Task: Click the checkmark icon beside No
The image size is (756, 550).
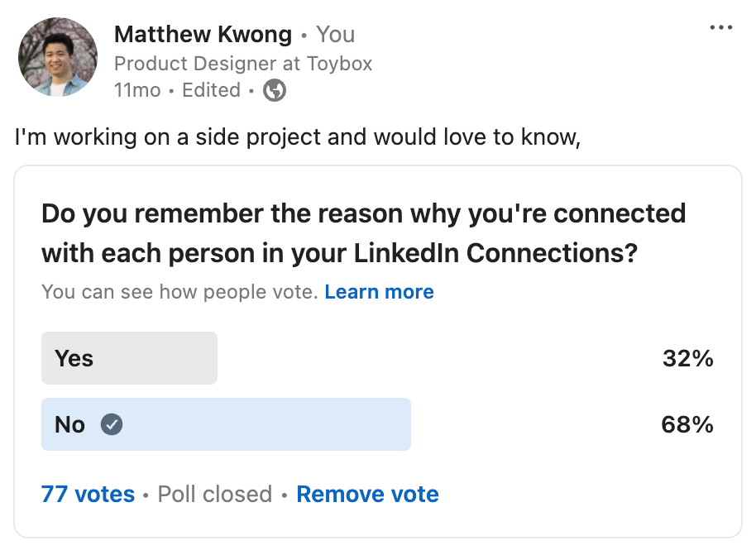Action: click(112, 424)
